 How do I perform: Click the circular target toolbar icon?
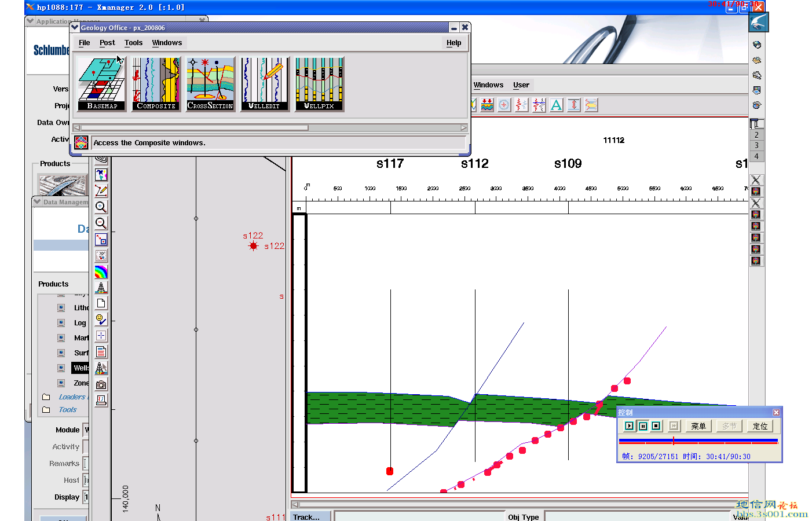504,105
